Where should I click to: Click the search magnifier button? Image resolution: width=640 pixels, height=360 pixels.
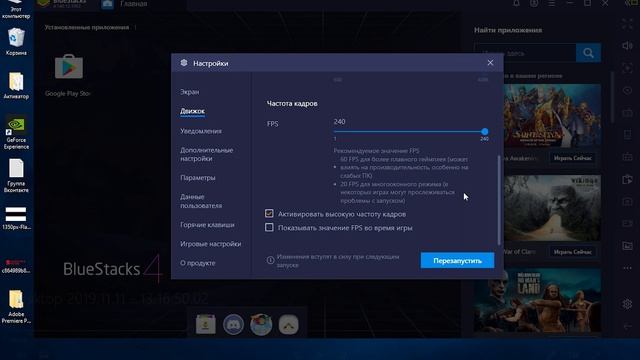point(588,53)
